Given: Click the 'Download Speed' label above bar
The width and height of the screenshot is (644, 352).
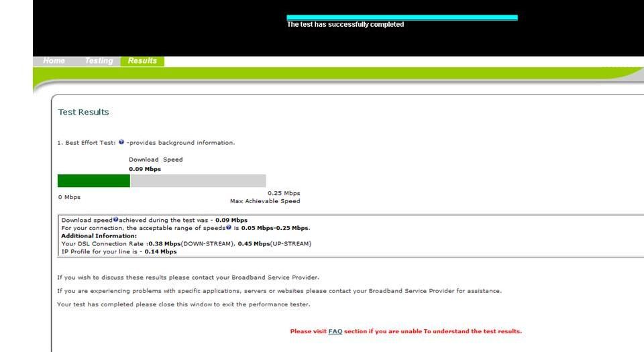Looking at the screenshot, I should tap(156, 160).
